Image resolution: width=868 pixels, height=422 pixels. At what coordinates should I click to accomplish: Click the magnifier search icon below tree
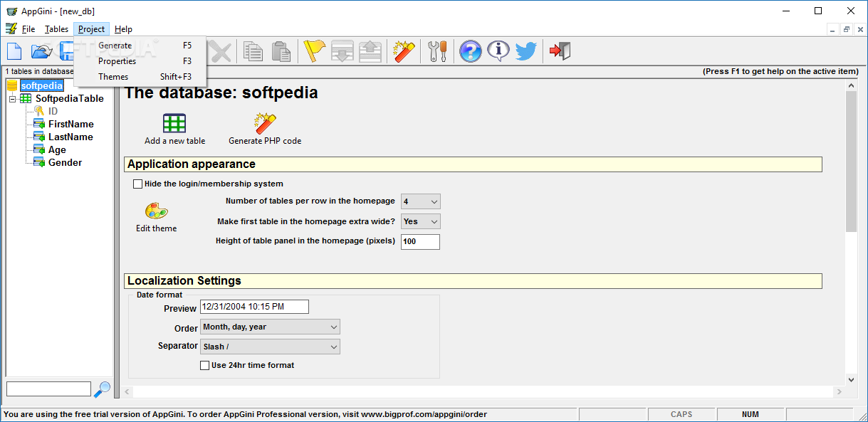103,389
